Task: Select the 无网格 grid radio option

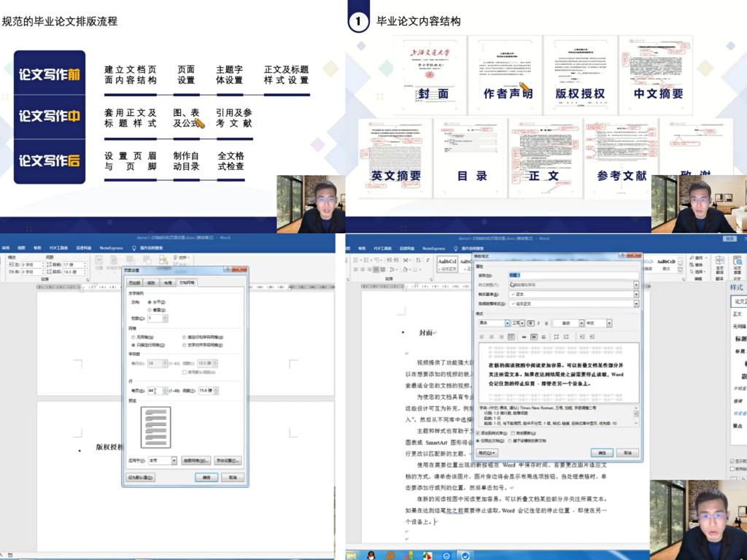Action: (133, 338)
